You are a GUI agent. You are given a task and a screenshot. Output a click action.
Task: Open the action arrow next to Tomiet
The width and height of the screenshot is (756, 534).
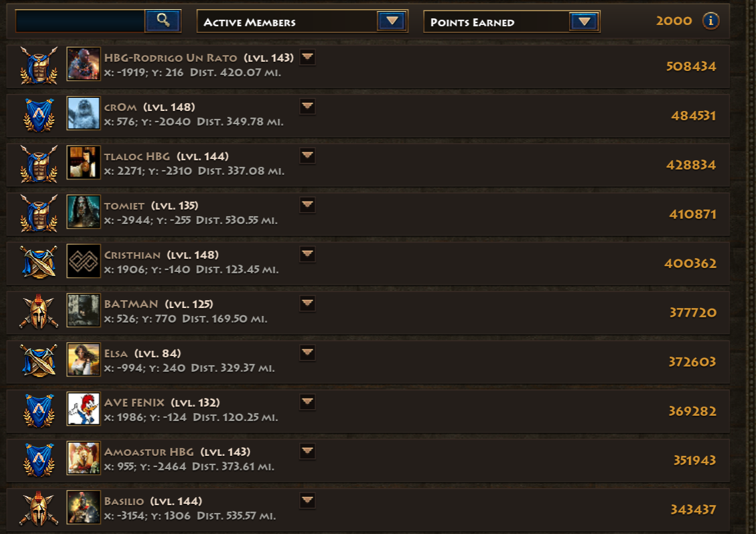(x=307, y=205)
